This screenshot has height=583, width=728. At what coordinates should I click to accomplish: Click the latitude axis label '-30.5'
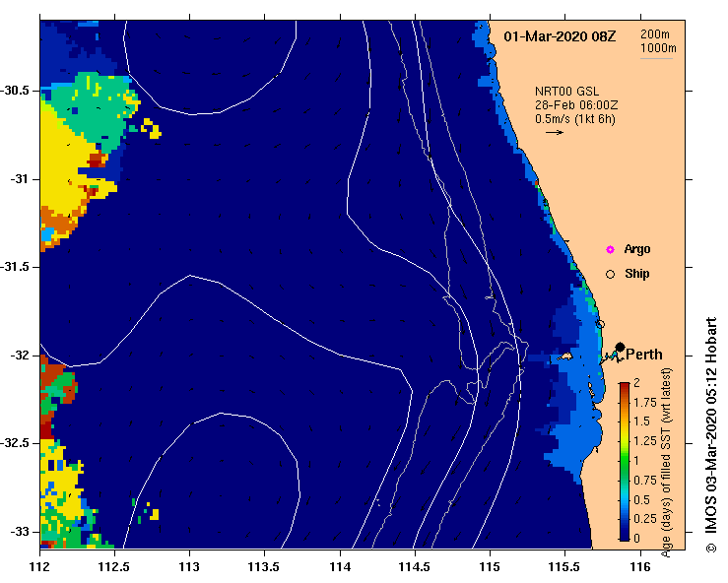point(16,91)
